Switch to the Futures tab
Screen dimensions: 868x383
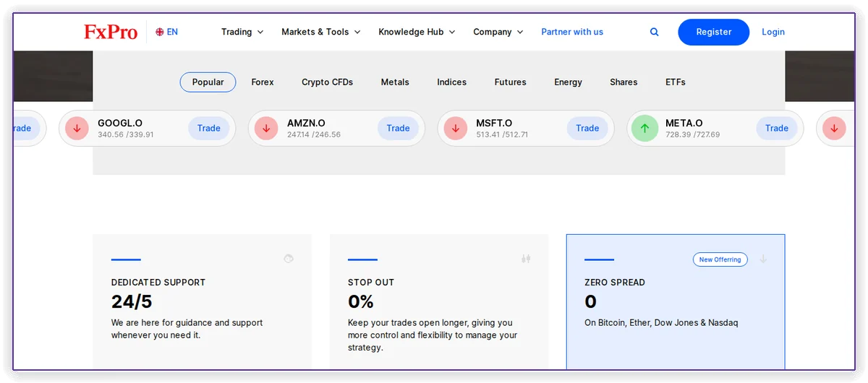(510, 82)
